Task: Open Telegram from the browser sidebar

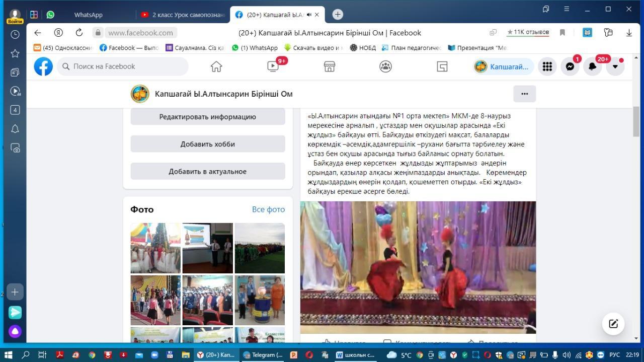Action: pyautogui.click(x=15, y=312)
